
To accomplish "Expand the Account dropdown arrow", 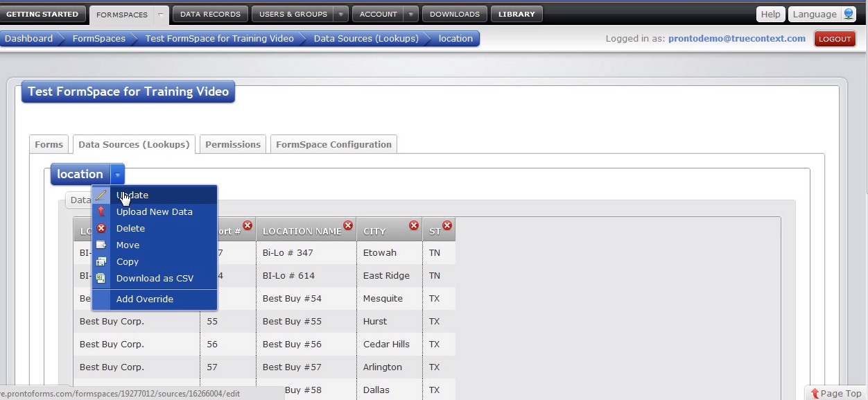I will 411,14.
